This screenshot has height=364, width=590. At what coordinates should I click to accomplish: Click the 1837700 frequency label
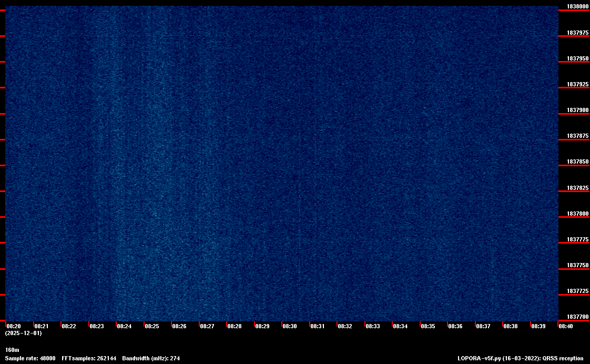tap(577, 317)
